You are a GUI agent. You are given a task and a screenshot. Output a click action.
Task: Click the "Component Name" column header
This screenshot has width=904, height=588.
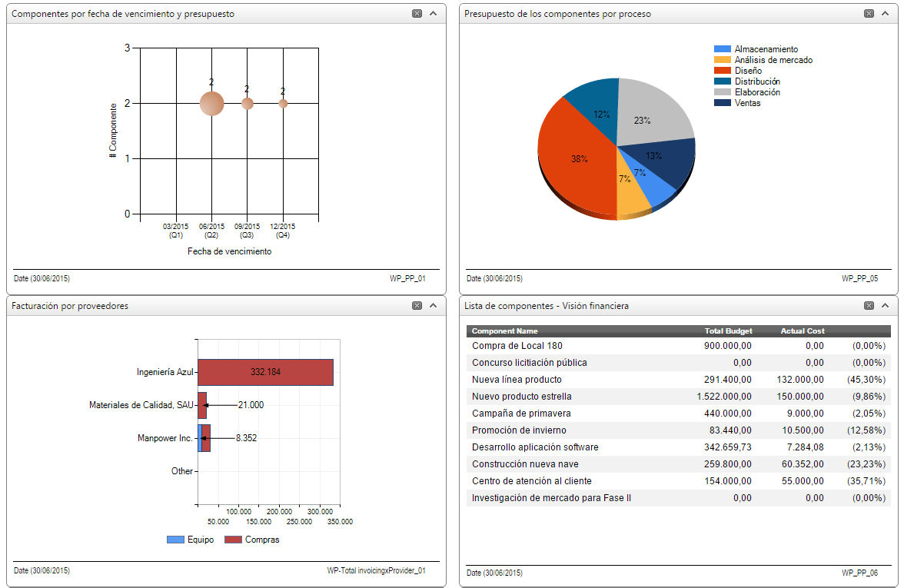click(x=507, y=331)
